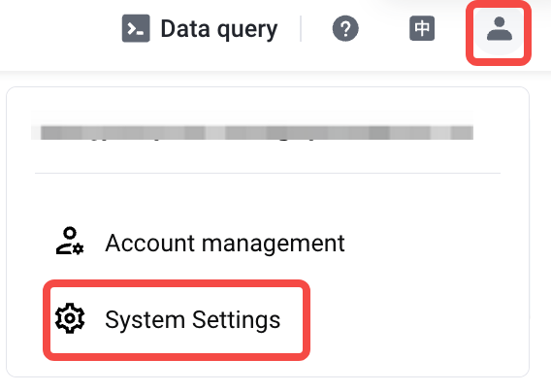Choose System Settings inside the red highlight

176,319
